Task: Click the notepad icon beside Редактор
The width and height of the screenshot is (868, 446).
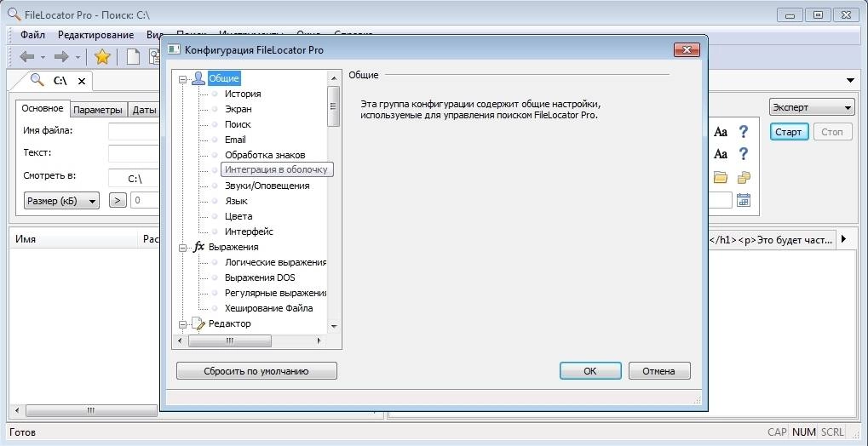Action: (x=198, y=323)
